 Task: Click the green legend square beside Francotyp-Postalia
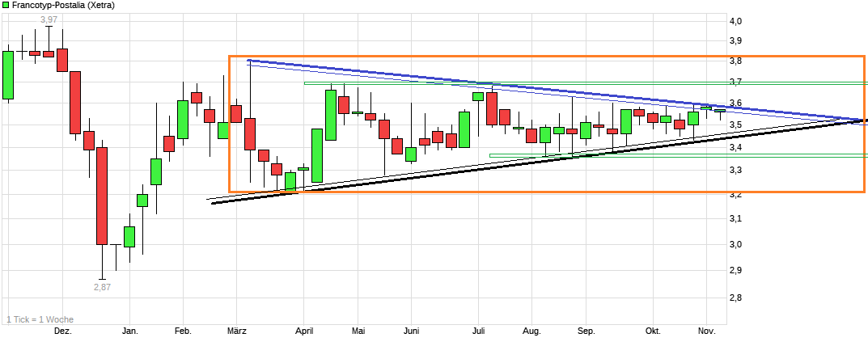click(x=5, y=5)
